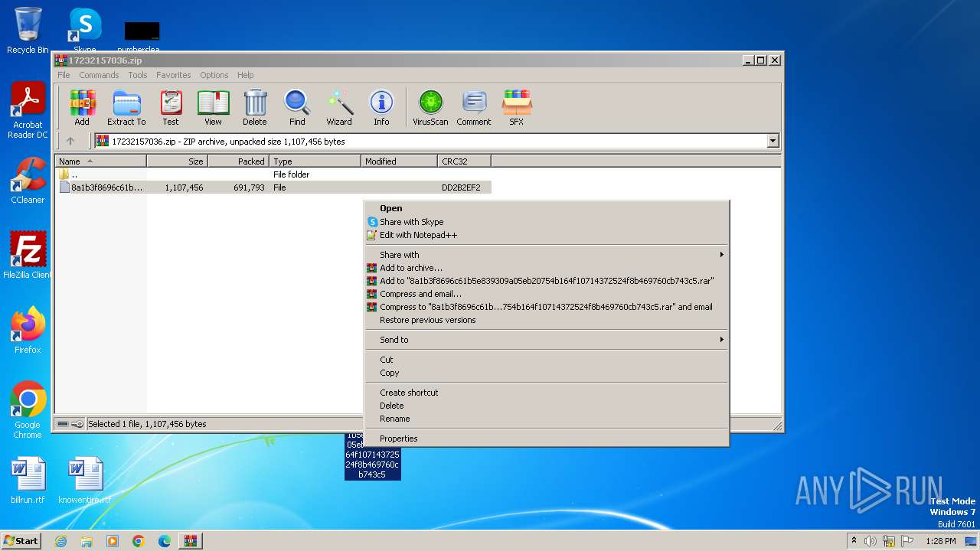The image size is (980, 551).
Task: Expand the Share with submenu
Action: click(547, 255)
